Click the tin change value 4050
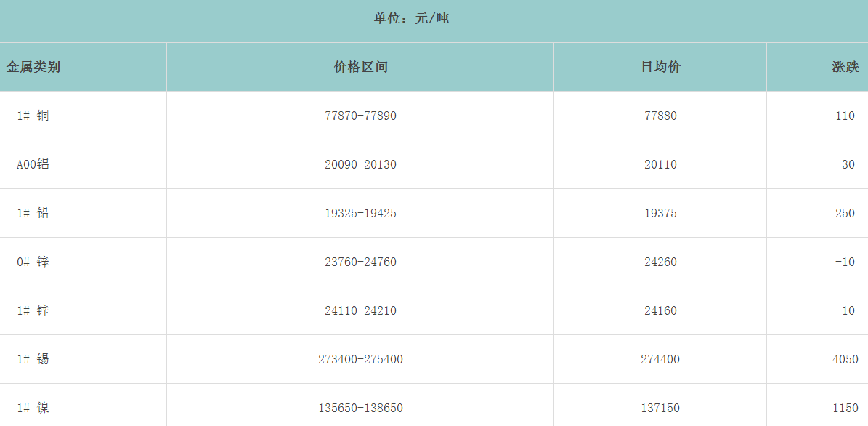Viewport: 868px width, 426px height. click(x=845, y=359)
